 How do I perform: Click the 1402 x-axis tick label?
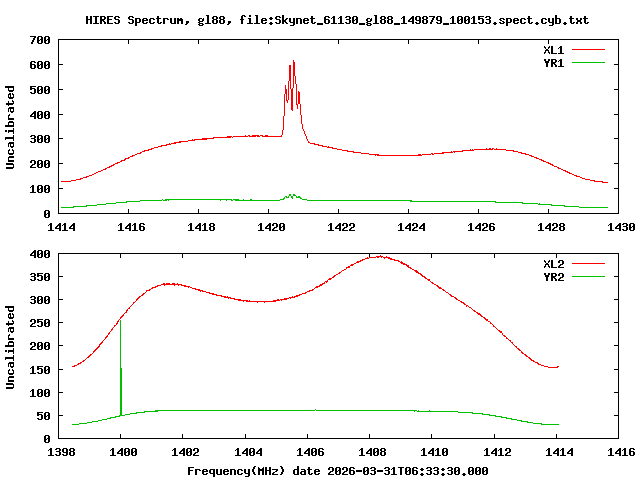click(185, 452)
